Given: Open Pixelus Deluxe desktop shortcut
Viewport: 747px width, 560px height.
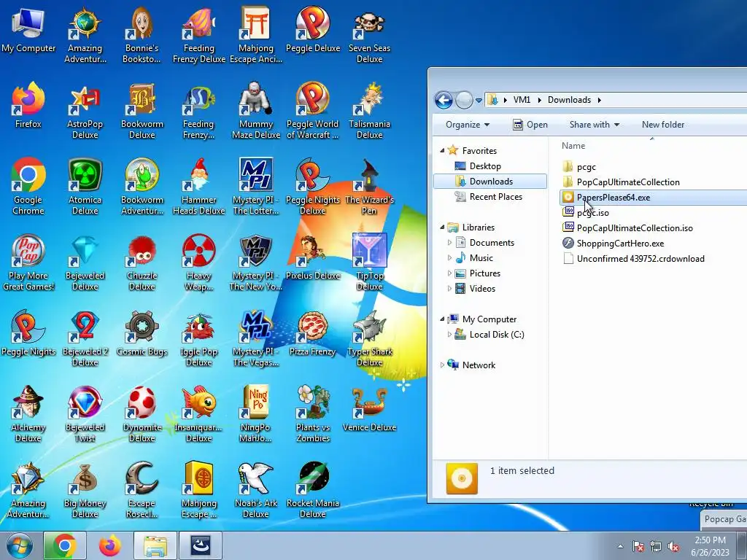Looking at the screenshot, I should pyautogui.click(x=313, y=257).
